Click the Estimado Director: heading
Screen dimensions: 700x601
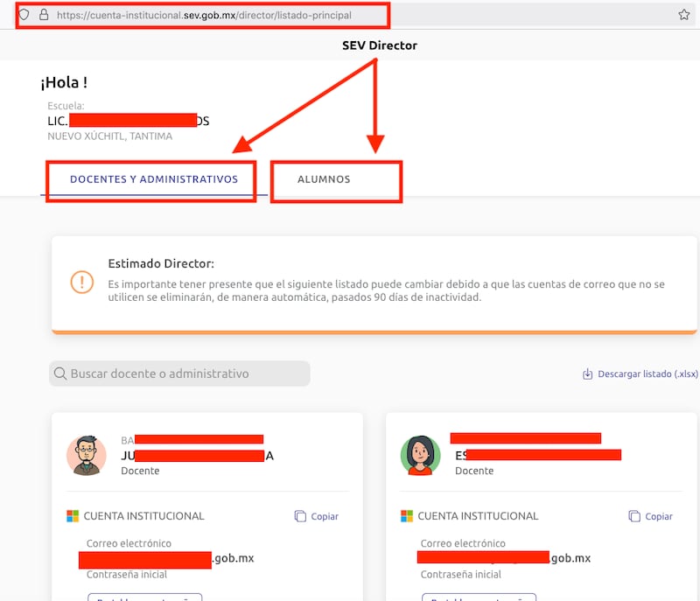[x=161, y=263]
